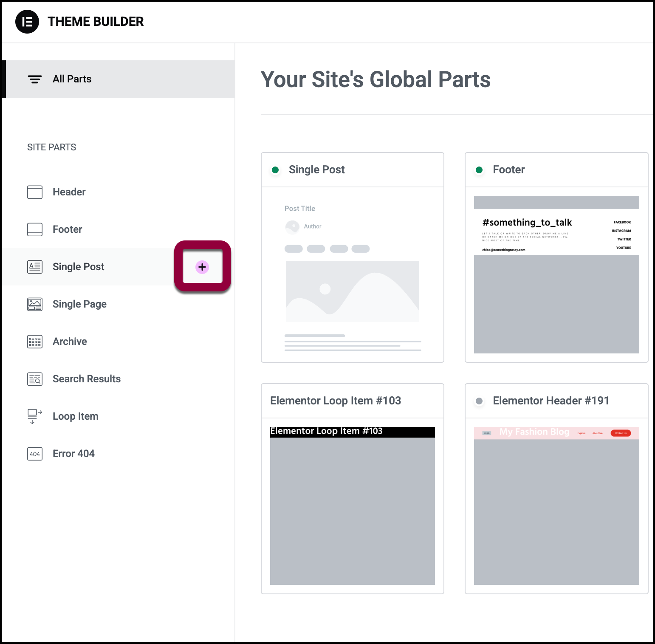Viewport: 655px width, 644px height.
Task: Click the Elementor Header #191 card title
Action: [x=551, y=401]
